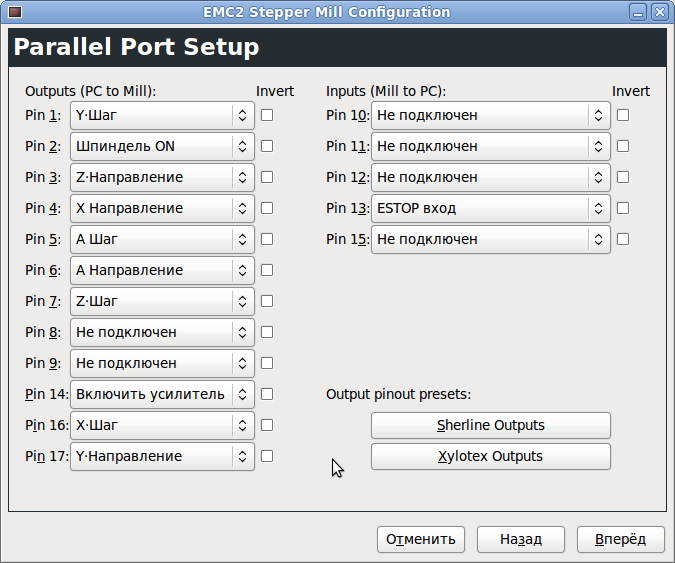Open Pin 5 dropdown showing A Шаг
The height and width of the screenshot is (563, 675).
tap(162, 239)
